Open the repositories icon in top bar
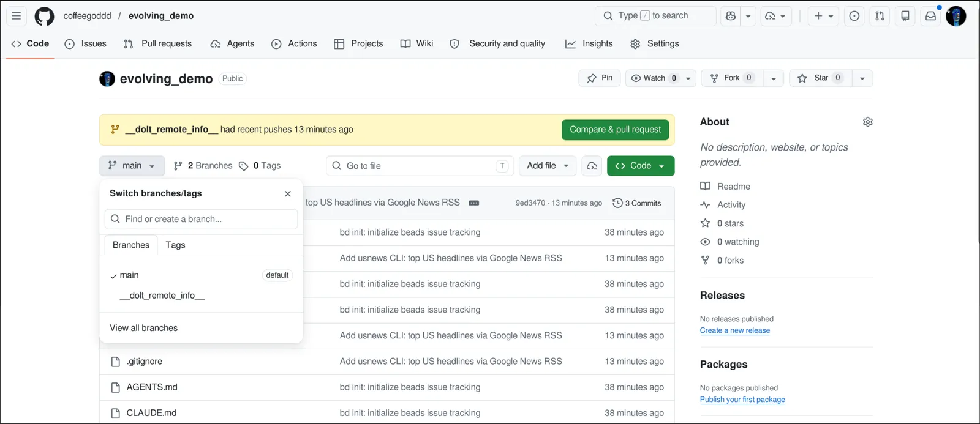Viewport: 980px width, 424px height. coord(905,16)
